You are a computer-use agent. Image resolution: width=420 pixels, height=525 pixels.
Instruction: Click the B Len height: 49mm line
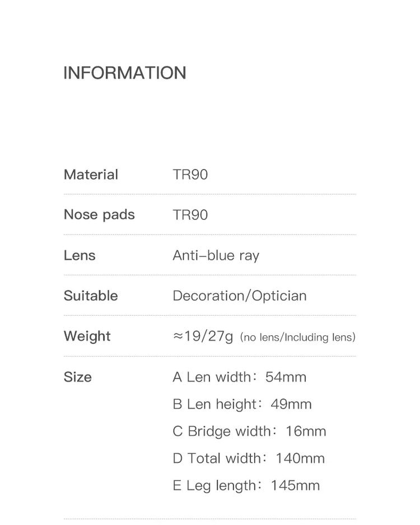[x=242, y=404]
